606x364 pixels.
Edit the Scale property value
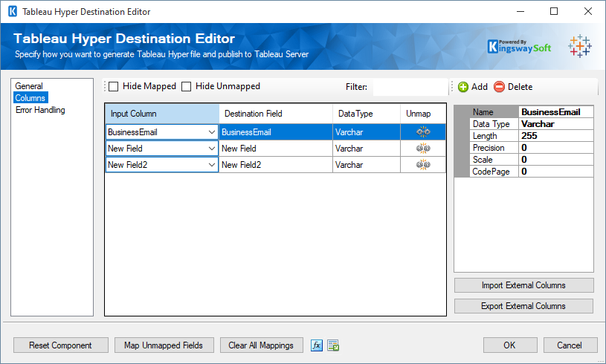pos(555,160)
